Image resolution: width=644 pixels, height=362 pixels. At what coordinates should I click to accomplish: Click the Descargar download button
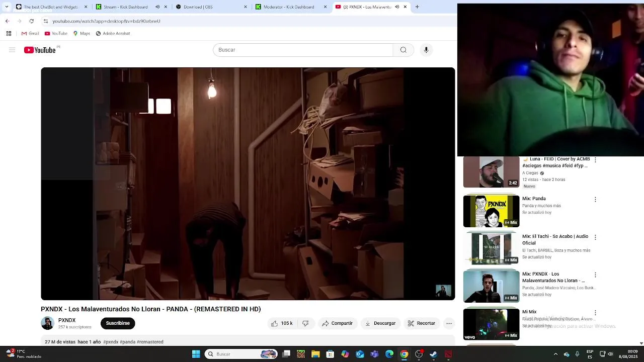(x=380, y=323)
